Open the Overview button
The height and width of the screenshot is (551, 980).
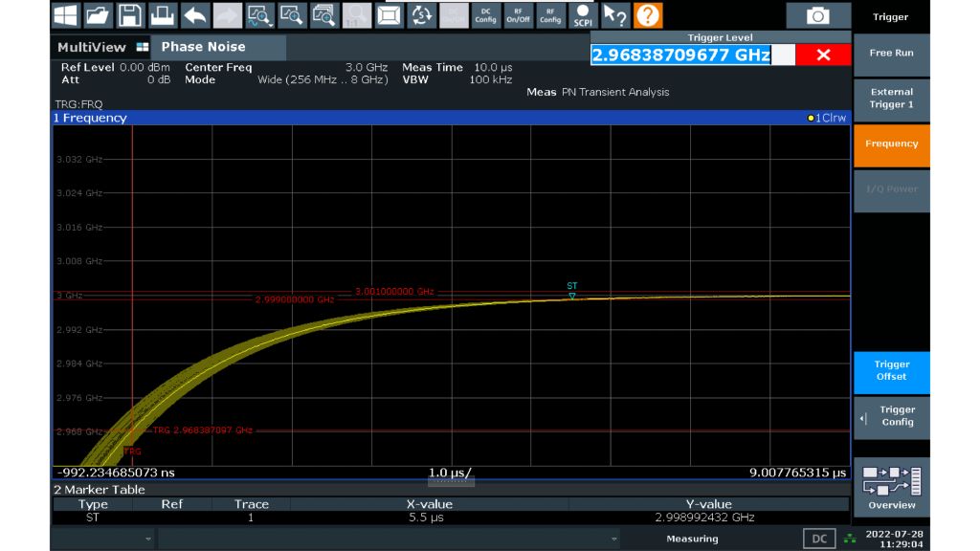[x=891, y=487]
